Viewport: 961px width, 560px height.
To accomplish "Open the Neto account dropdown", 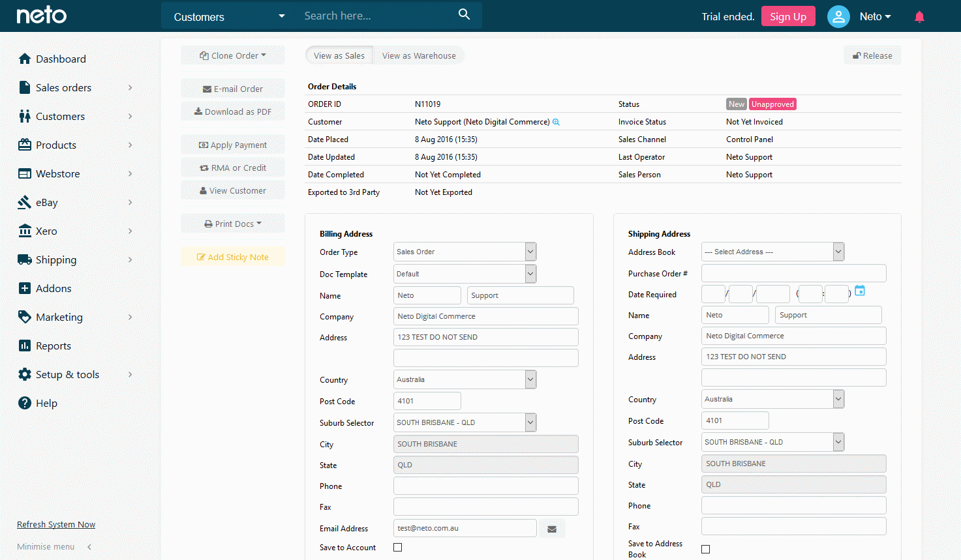I will coord(875,16).
